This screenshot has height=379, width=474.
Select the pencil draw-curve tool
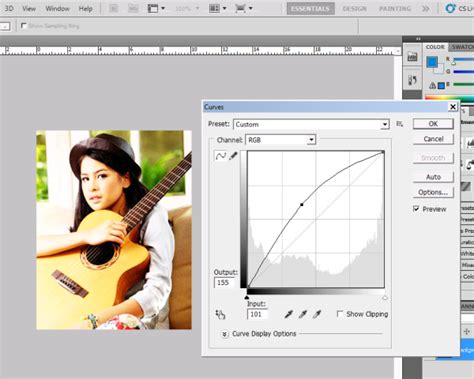[x=233, y=156]
